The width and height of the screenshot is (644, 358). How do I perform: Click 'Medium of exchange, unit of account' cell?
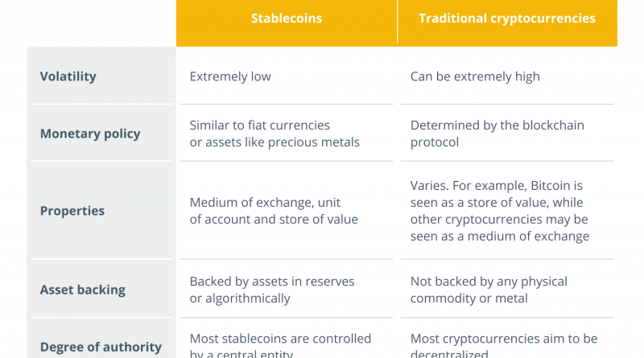pos(274,211)
